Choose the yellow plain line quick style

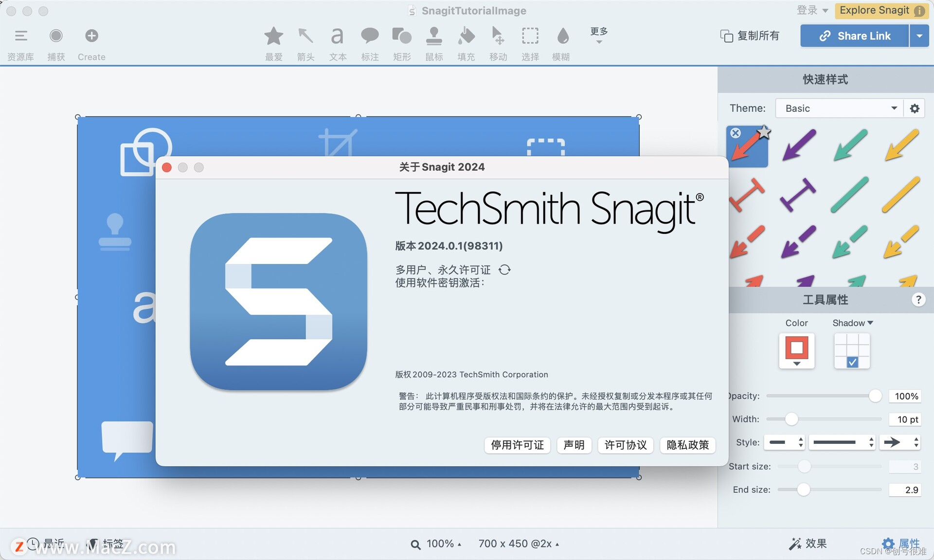pyautogui.click(x=901, y=194)
